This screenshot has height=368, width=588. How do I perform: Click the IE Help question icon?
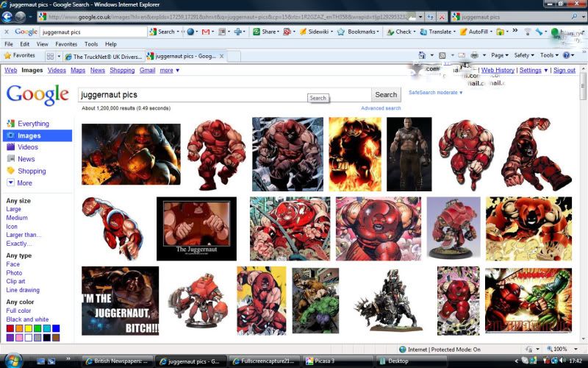566,55
